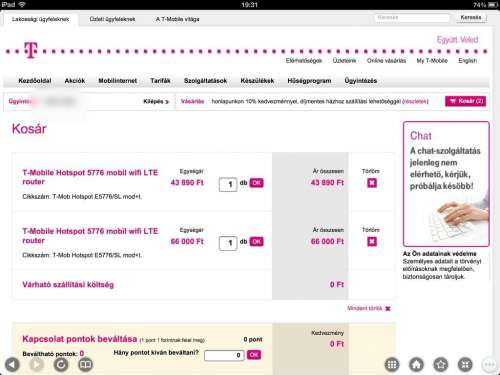500x375 pixels.
Task: Click the Kilépés logout link
Action: (x=156, y=101)
